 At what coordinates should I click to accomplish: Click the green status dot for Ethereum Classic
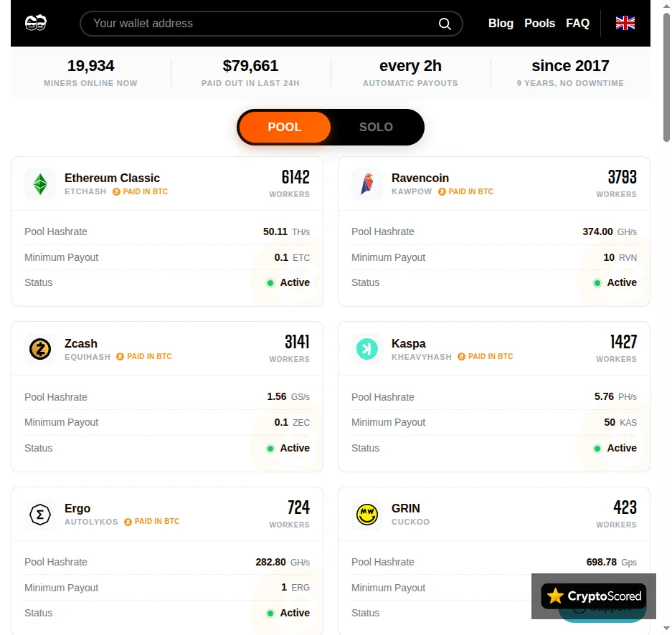click(x=270, y=283)
